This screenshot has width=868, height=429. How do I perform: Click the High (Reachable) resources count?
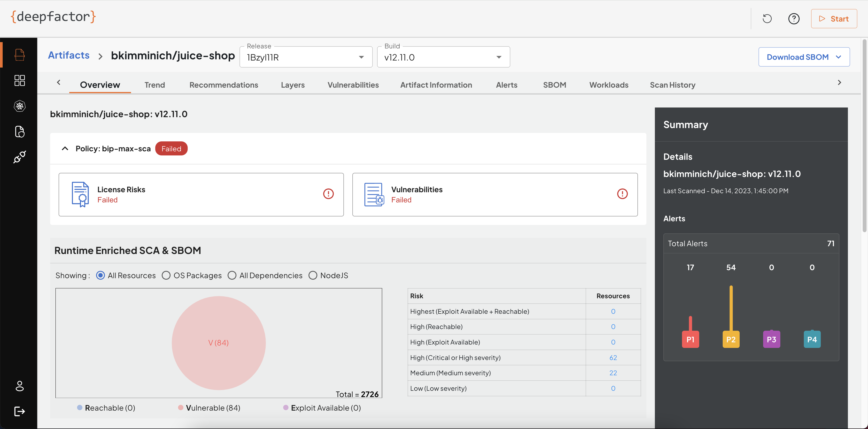613,327
